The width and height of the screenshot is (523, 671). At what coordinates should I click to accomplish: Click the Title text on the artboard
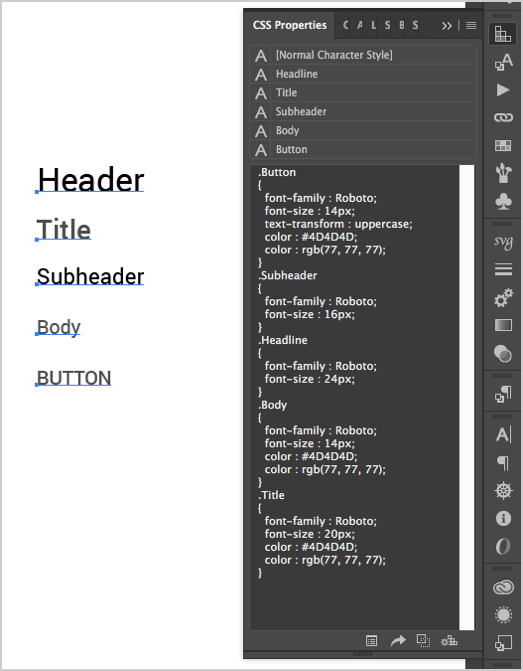(x=64, y=229)
